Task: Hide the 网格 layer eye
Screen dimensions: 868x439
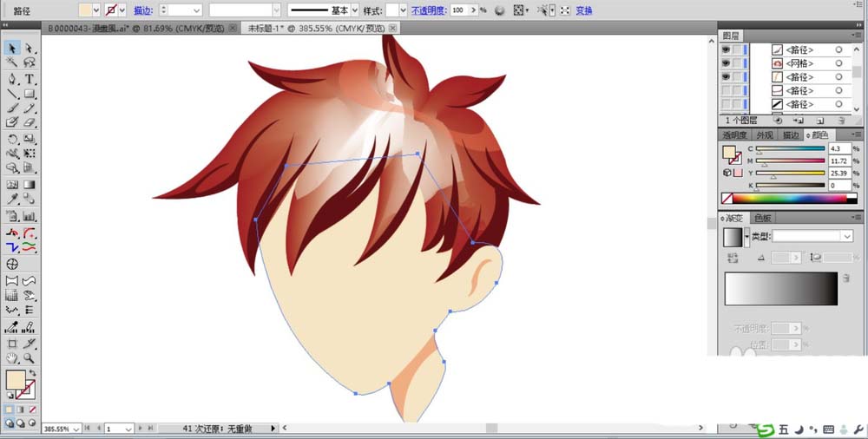Action: 726,63
